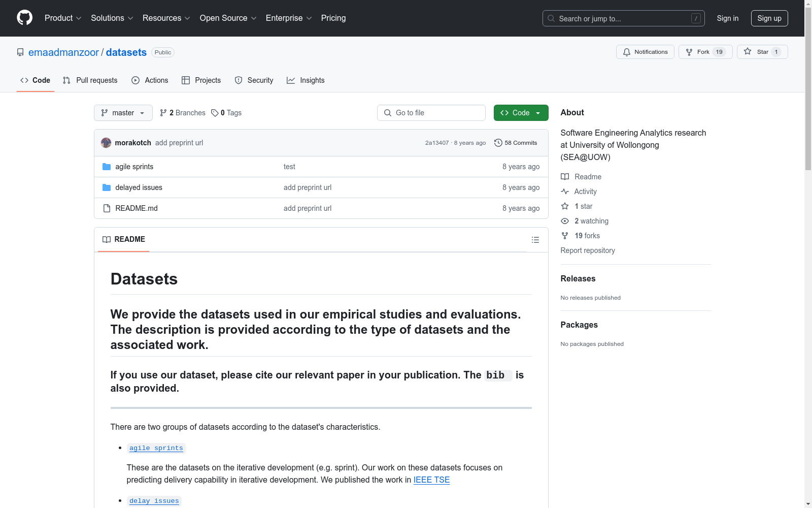The height and width of the screenshot is (508, 812).
Task: Click the Projects table icon
Action: (x=186, y=80)
